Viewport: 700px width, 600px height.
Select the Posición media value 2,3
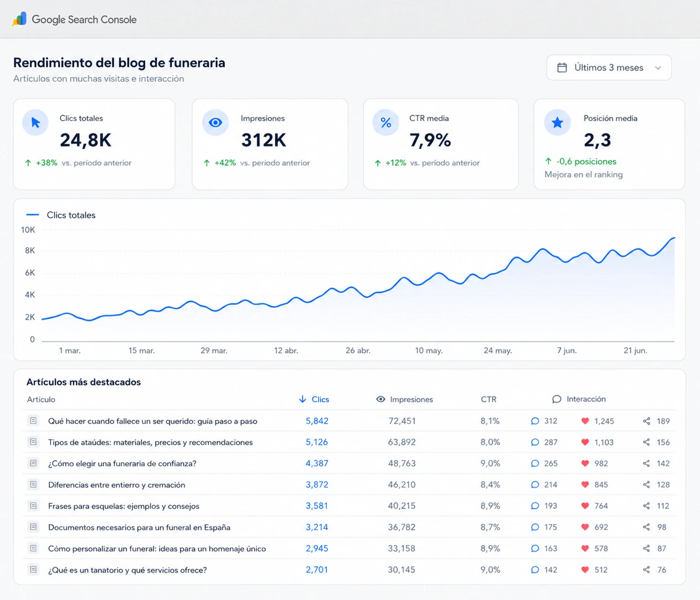(597, 140)
